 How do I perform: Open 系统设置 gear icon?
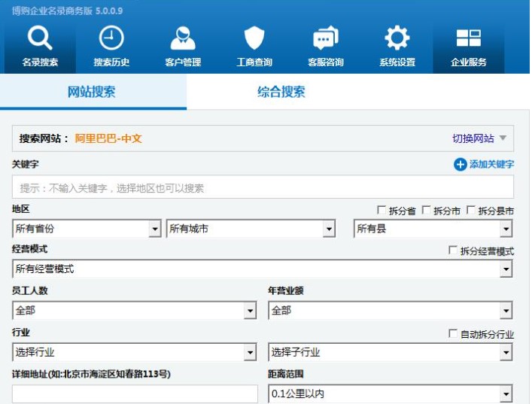pyautogui.click(x=397, y=38)
